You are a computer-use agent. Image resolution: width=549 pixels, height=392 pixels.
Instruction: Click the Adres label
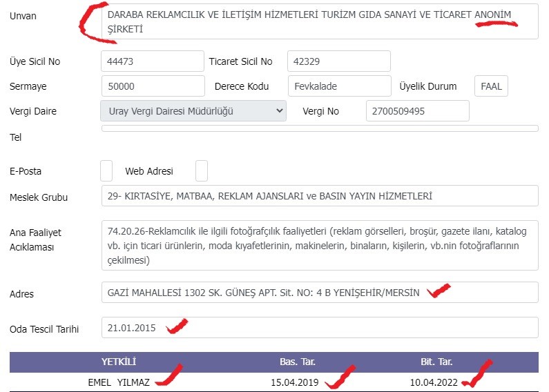21,294
